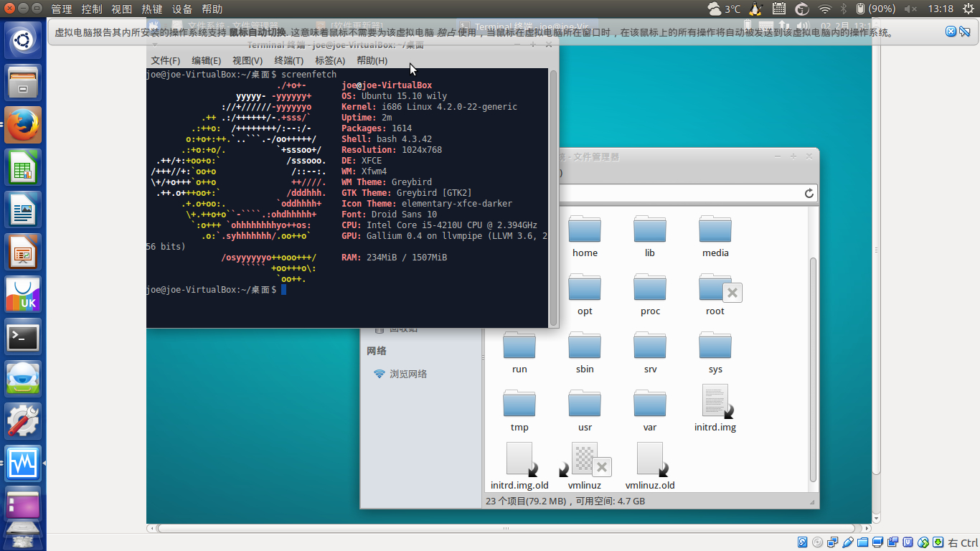Screen dimensions: 980x551
Task: Open the penguin indicator in top panel
Action: [755, 9]
